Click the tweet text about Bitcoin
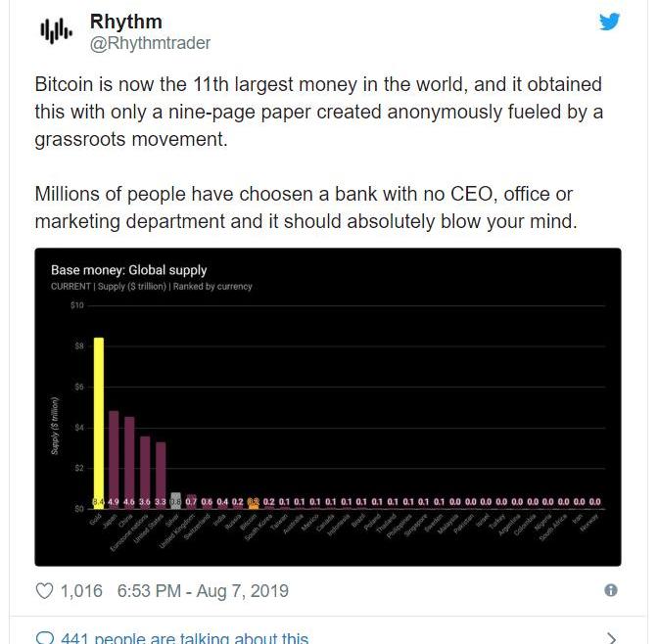The height and width of the screenshot is (644, 658). [x=318, y=112]
